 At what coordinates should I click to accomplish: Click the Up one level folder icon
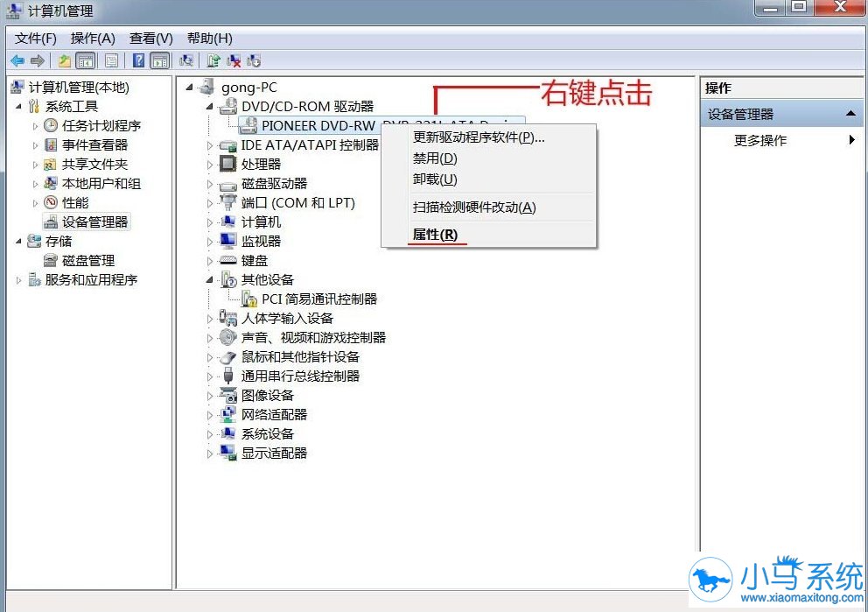pos(65,61)
